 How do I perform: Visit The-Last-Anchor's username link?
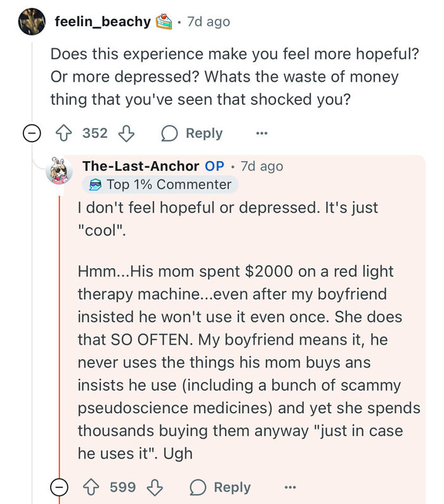[x=140, y=166]
